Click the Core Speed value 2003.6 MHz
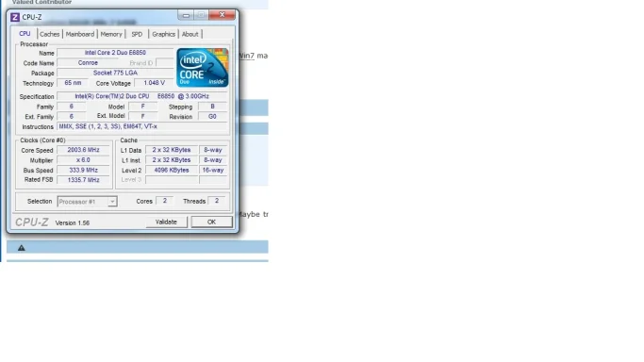Screen dimensions: 644x362 point(83,150)
